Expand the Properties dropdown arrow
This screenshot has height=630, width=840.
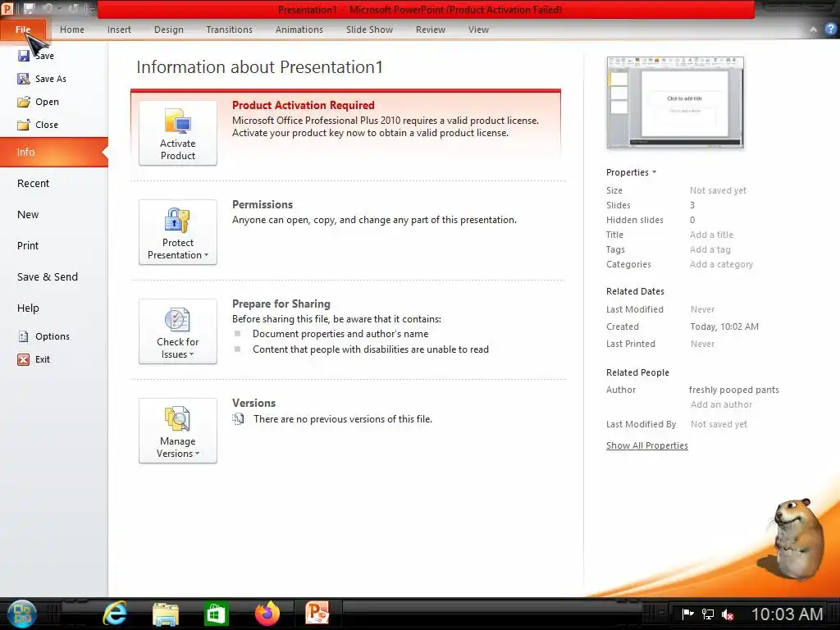point(654,172)
